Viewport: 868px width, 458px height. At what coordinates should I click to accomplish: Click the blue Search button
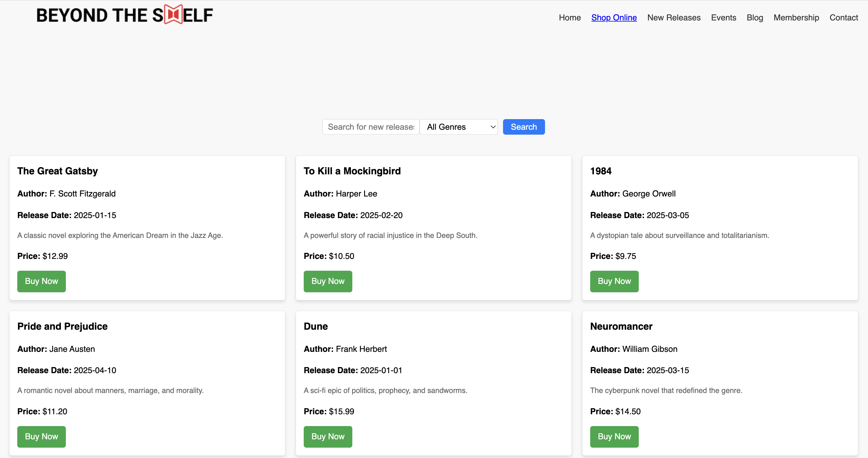click(x=523, y=127)
